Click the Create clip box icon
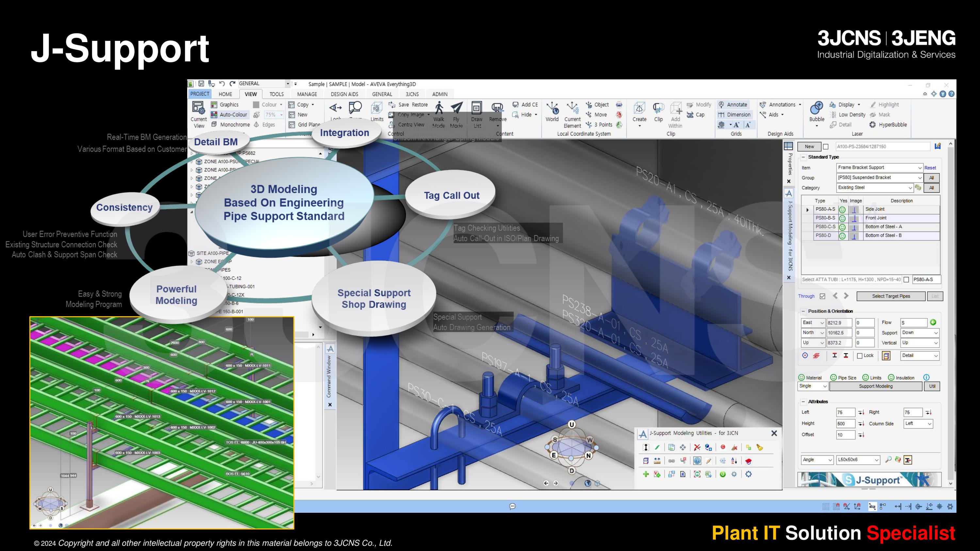Screen dimensions: 980x551 pos(640,108)
